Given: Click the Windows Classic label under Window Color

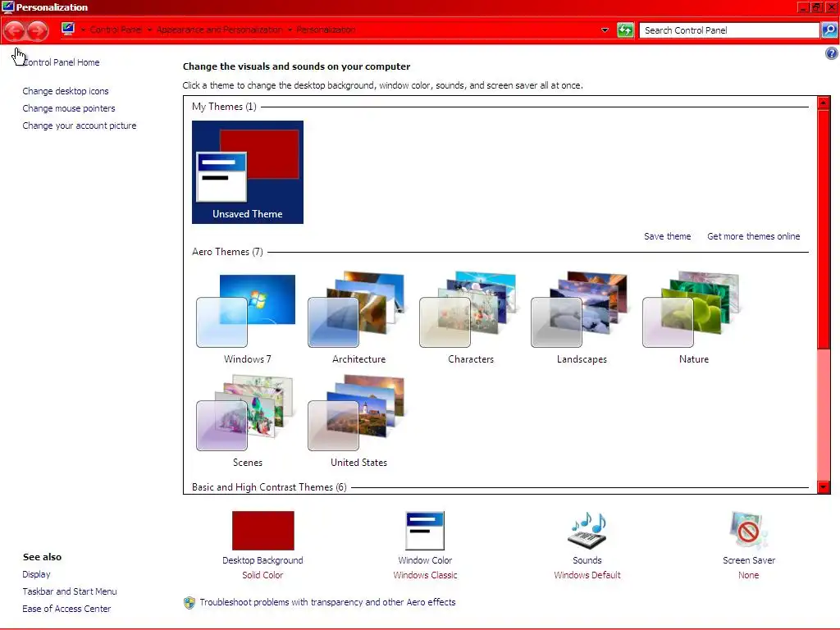Looking at the screenshot, I should coord(426,575).
